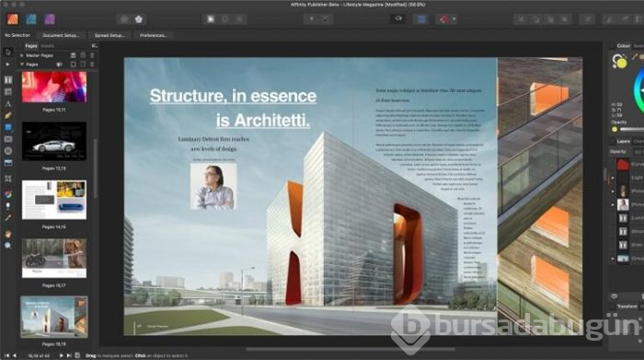Select the Zoom magnifier tool
Viewport: 644px width, 360px height.
tap(7, 246)
